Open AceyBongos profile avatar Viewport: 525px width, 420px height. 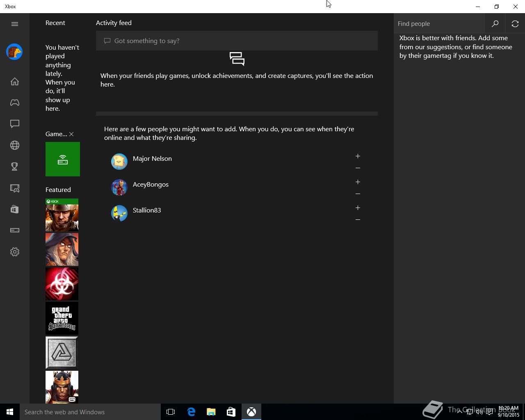coord(119,187)
